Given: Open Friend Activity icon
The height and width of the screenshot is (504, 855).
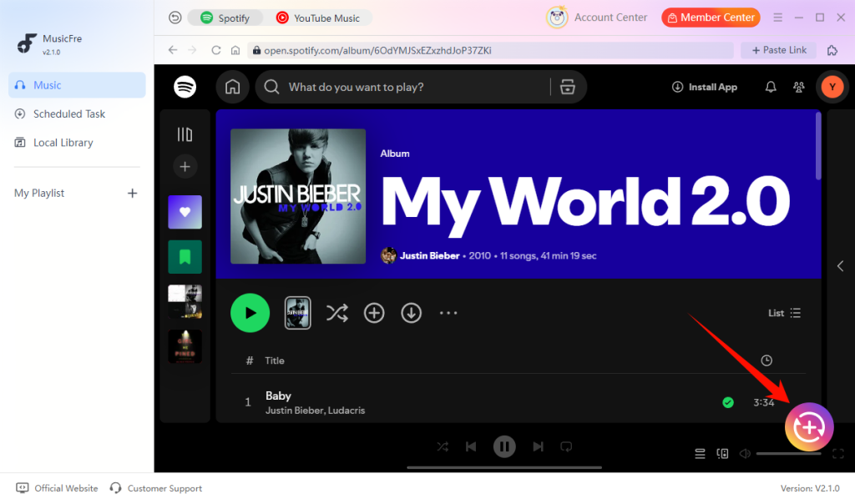Looking at the screenshot, I should pyautogui.click(x=799, y=87).
